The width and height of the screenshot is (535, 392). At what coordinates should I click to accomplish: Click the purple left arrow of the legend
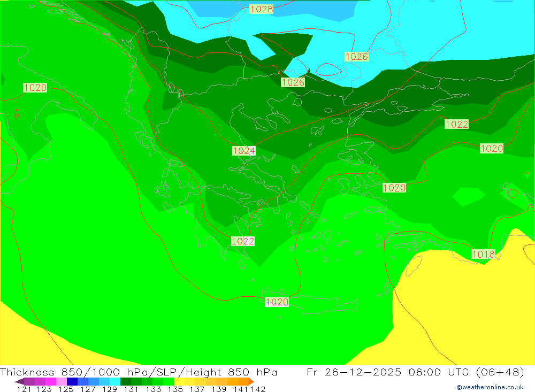(19, 381)
